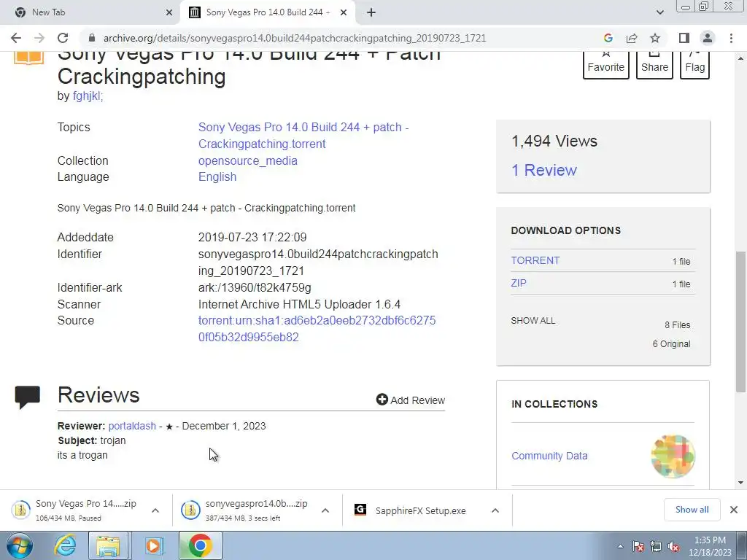The width and height of the screenshot is (747, 560).
Task: Click the identifier-ark value ark:/13960/t82k4759g
Action: click(x=255, y=287)
